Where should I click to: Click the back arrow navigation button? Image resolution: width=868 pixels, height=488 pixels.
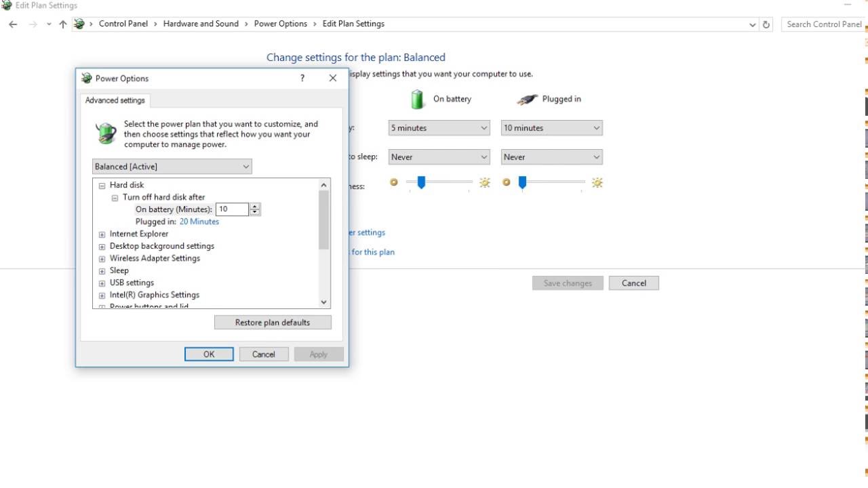pyautogui.click(x=13, y=24)
